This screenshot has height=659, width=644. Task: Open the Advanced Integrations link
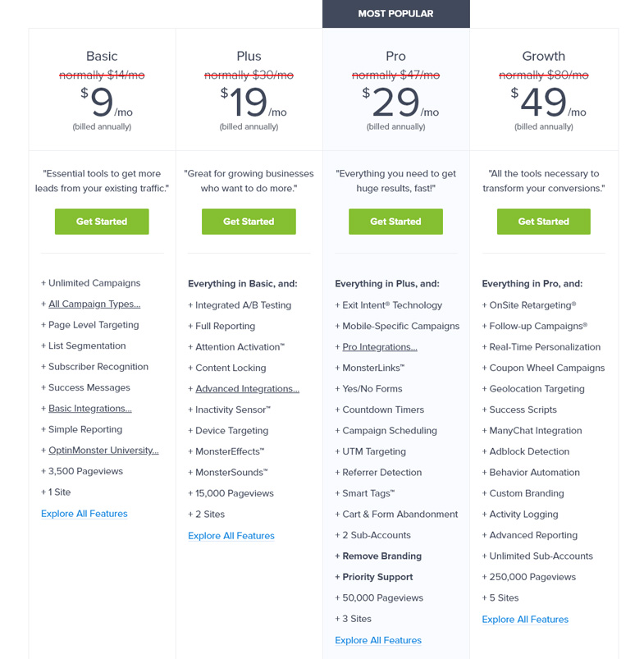click(247, 389)
